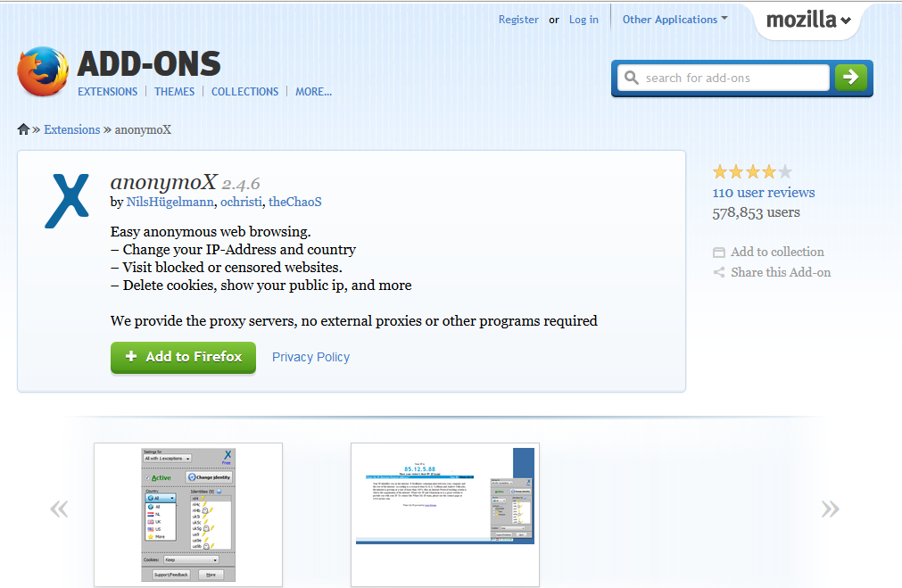
Task: Open author ochristi's profile
Action: pyautogui.click(x=241, y=202)
